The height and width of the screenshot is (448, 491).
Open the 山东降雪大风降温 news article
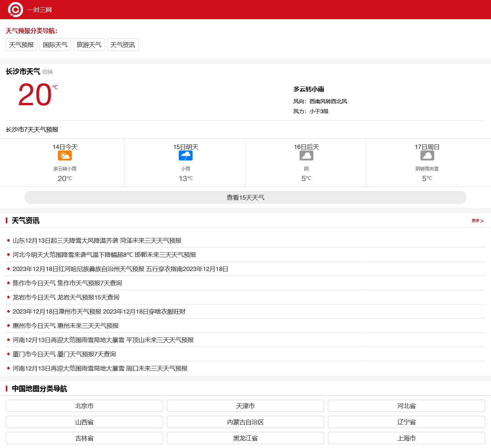click(x=97, y=240)
